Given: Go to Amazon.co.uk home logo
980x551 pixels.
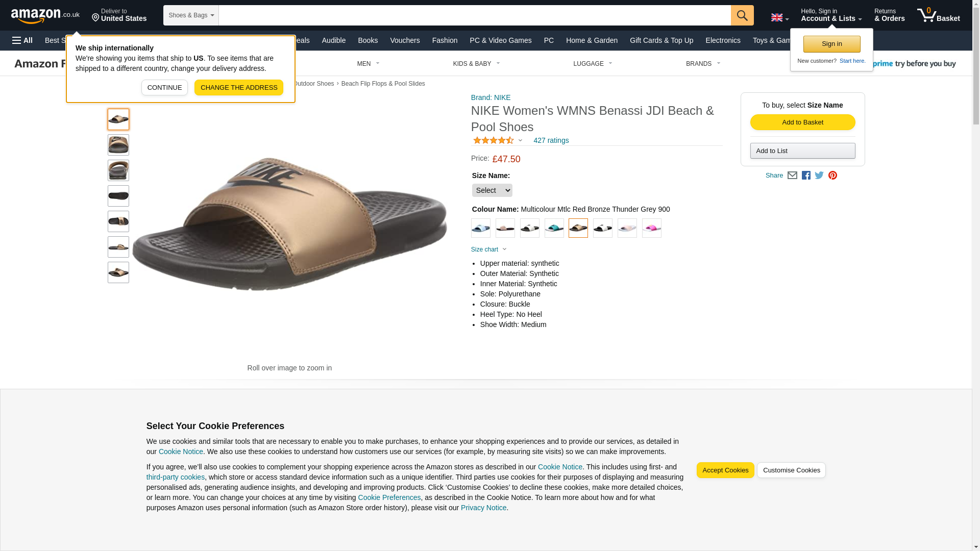Looking at the screenshot, I should click(x=45, y=15).
